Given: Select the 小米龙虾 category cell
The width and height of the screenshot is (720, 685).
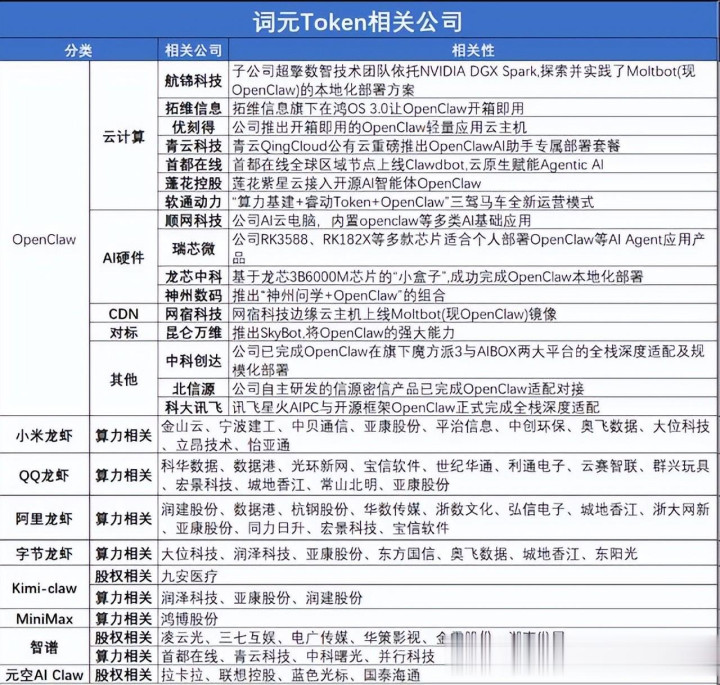Looking at the screenshot, I should [44, 435].
